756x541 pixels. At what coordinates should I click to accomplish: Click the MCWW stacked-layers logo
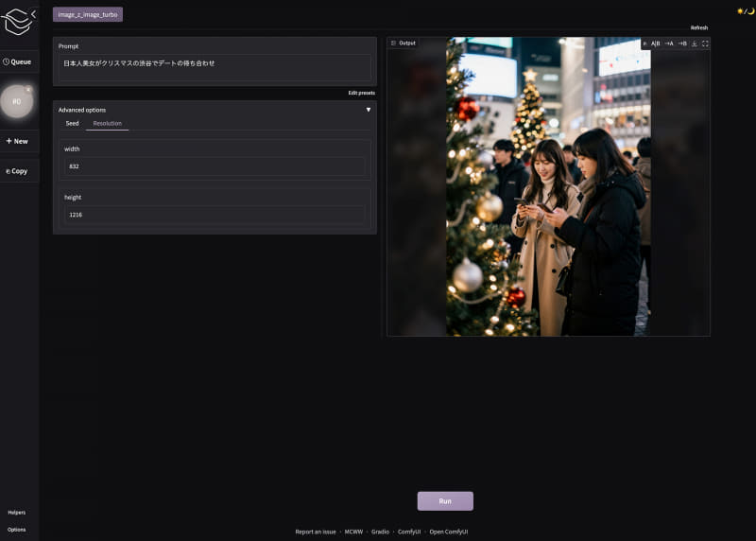click(16, 22)
